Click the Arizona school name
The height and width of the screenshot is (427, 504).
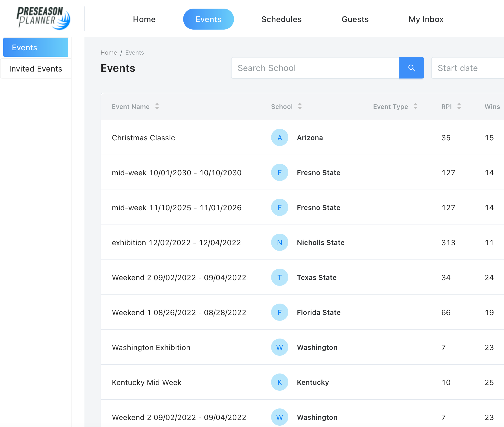(x=310, y=138)
